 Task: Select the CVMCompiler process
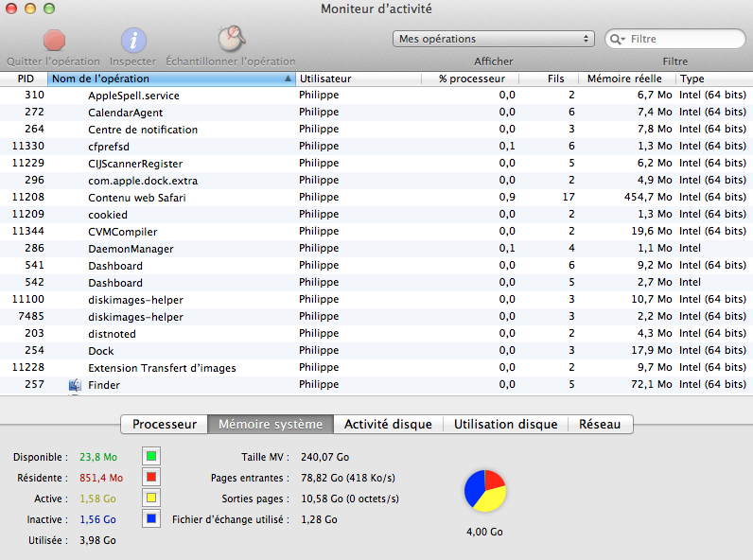[376, 232]
